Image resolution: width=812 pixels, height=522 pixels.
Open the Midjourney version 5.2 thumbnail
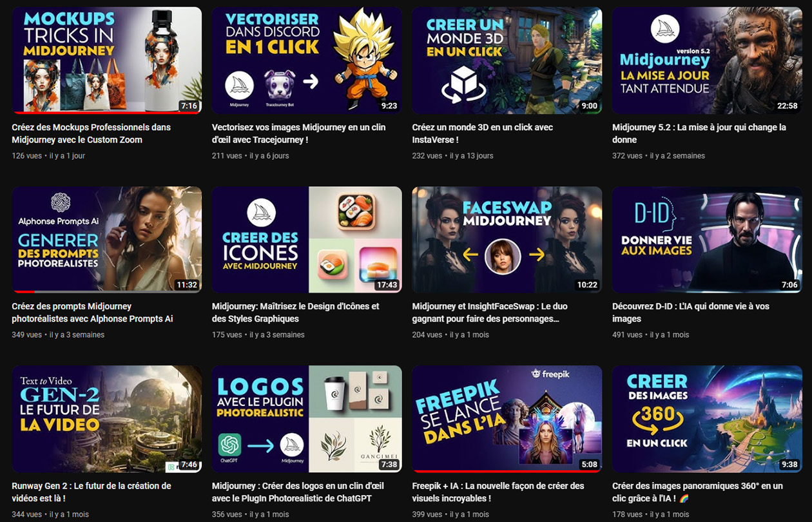707,61
